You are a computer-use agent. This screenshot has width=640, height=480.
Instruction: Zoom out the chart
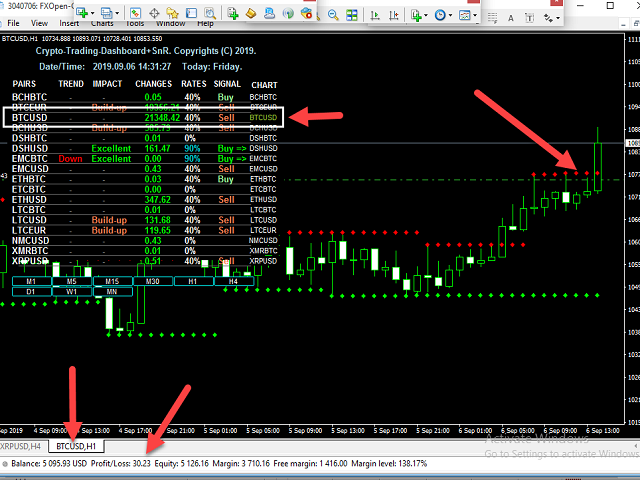tap(333, 15)
